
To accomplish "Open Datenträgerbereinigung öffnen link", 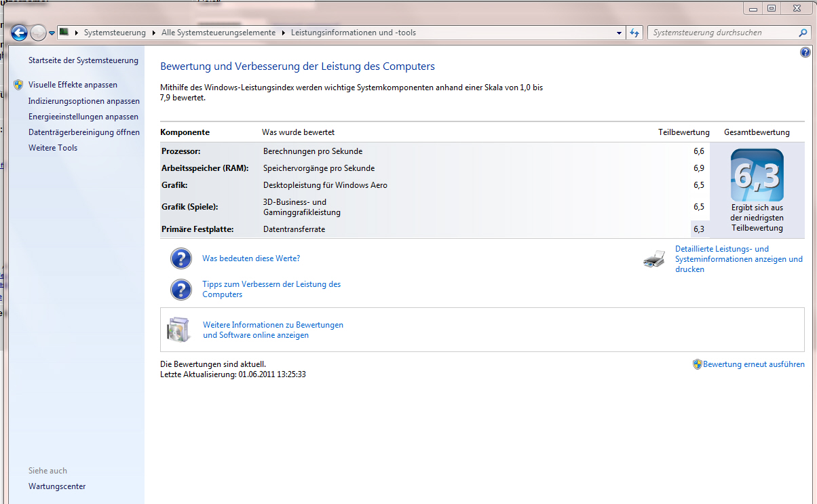I will (x=84, y=132).
